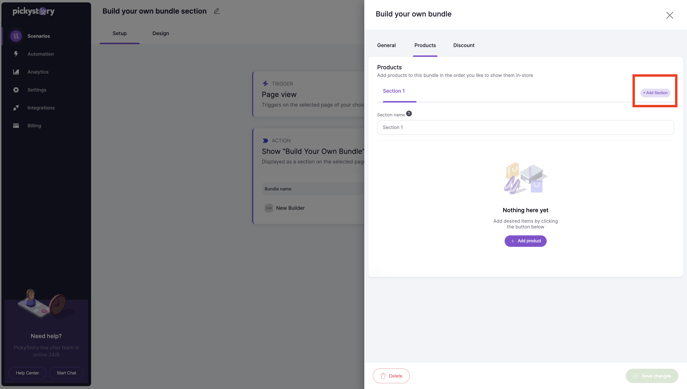Open the Automation lightning icon
687x389 pixels.
coord(16,54)
